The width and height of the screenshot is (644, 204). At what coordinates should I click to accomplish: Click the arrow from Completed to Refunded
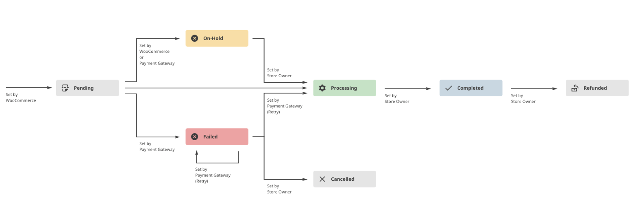click(x=534, y=89)
